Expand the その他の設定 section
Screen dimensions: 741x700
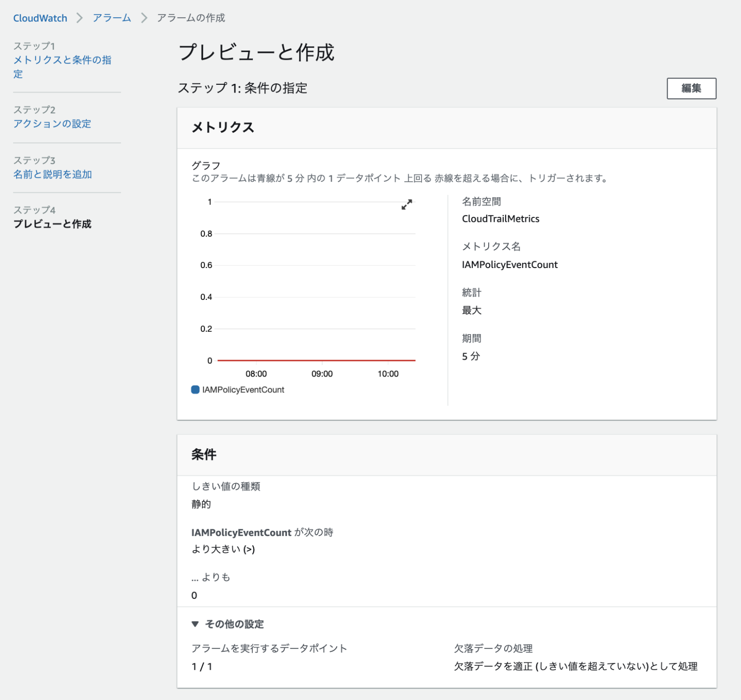point(234,624)
